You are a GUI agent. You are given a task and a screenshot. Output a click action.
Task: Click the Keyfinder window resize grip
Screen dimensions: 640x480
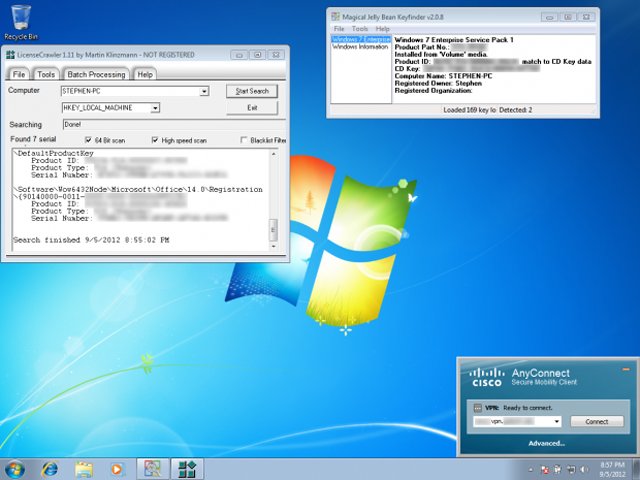coord(593,111)
